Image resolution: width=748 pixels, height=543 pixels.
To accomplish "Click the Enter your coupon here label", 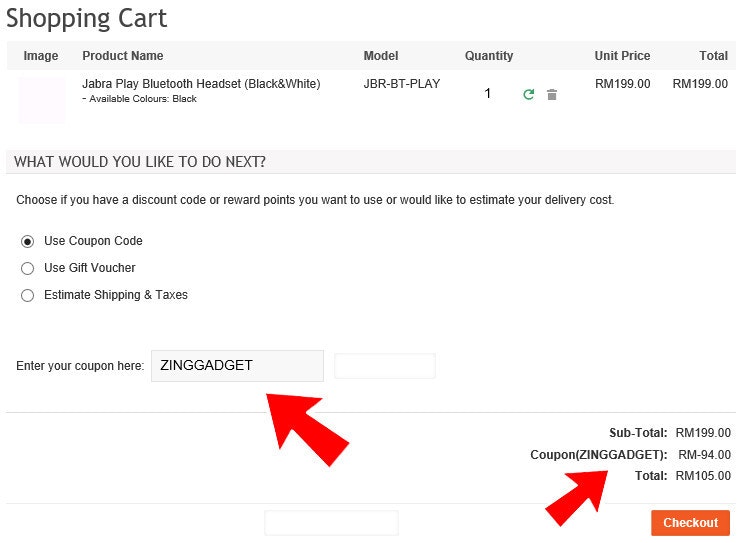I will tap(80, 366).
